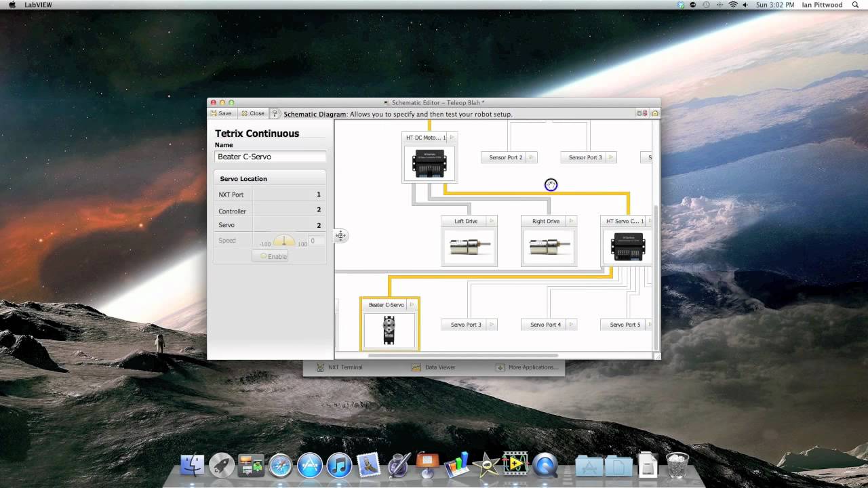Close the Schematic Editor via Close button
868x488 pixels.
(x=253, y=114)
